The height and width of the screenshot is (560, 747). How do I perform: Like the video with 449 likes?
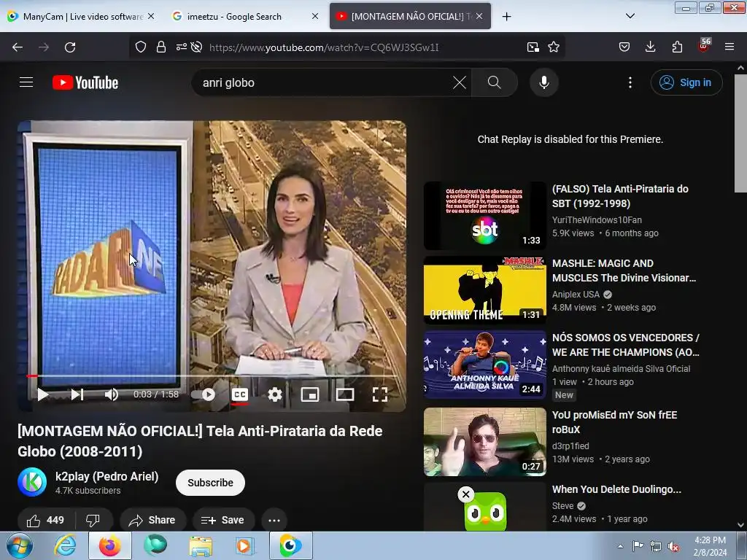click(46, 520)
